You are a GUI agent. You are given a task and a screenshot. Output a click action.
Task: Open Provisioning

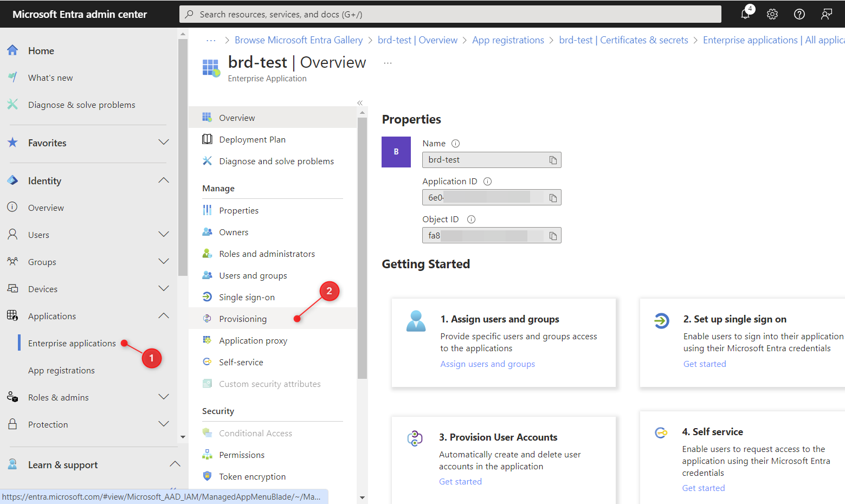tap(273, 319)
